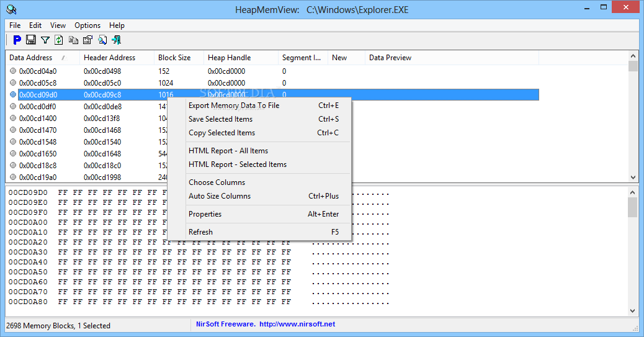The image size is (644, 337).
Task: Click the circle icon for row 0x00cd1400
Action: (x=13, y=118)
